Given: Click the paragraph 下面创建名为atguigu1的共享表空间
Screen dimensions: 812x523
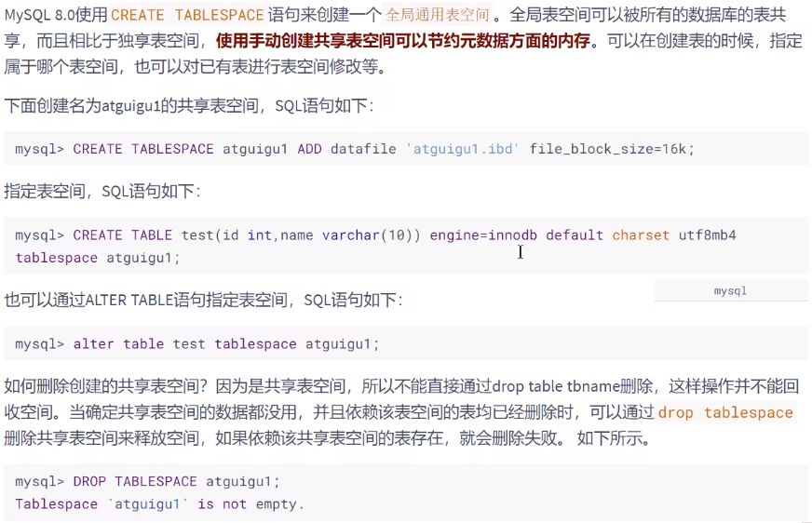Looking at the screenshot, I should point(189,105).
